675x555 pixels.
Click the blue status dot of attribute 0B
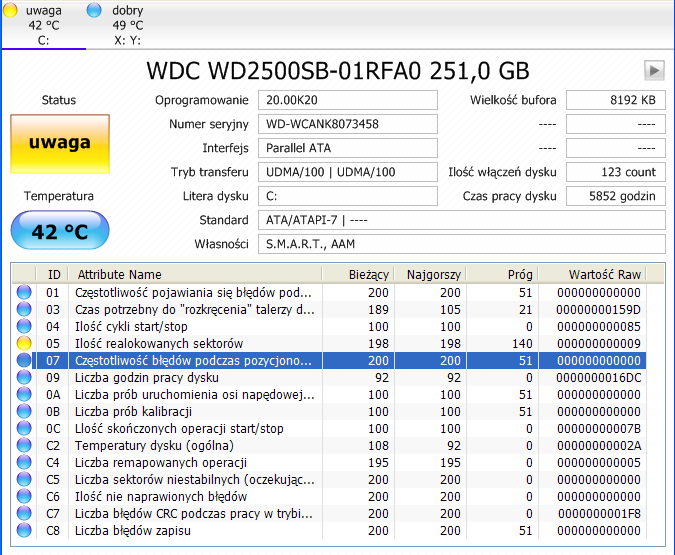pos(24,411)
